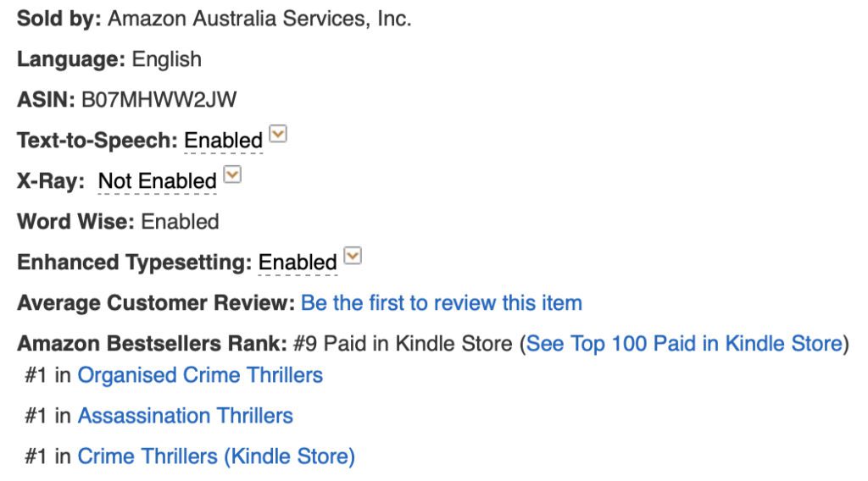Click the Amazon Bestsellers Rank label
Viewport: 868px width, 481px height.
pyautogui.click(x=152, y=344)
